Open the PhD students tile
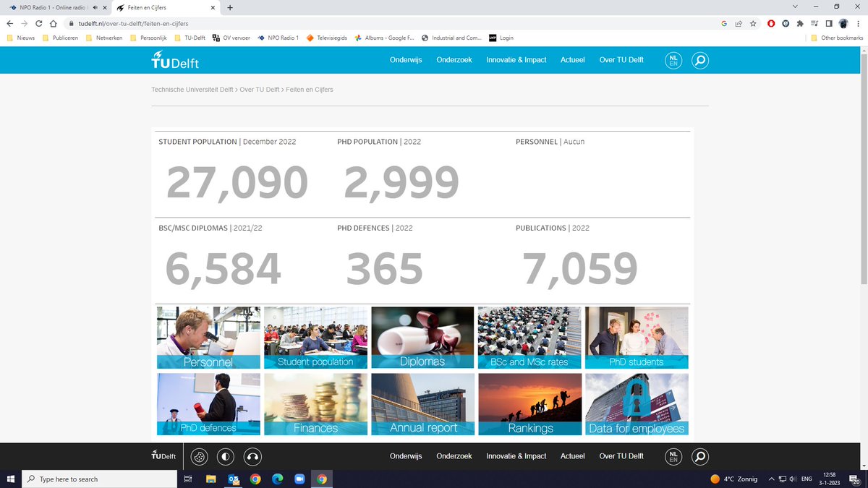 point(637,338)
